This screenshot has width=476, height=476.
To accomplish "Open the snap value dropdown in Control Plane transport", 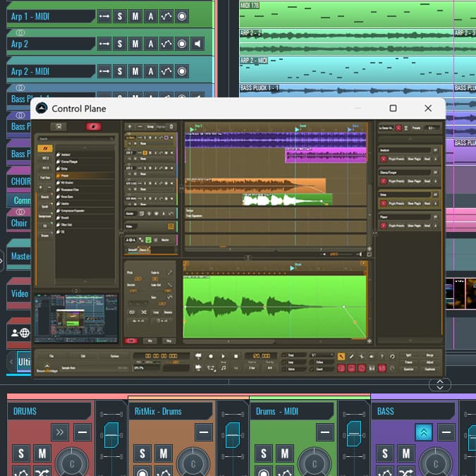I will tap(322, 355).
